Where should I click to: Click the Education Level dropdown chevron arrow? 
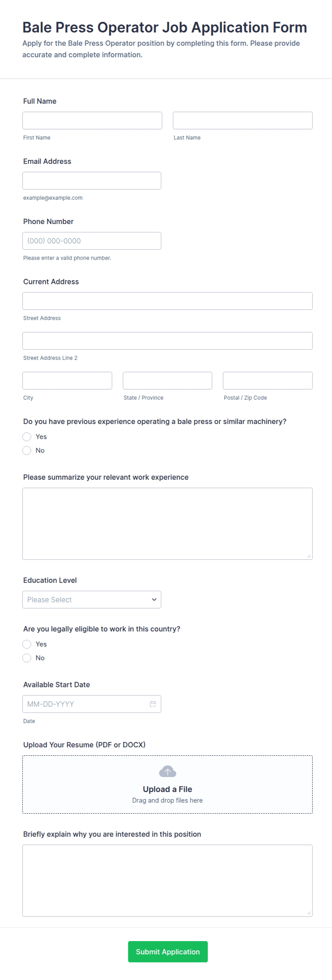(154, 599)
